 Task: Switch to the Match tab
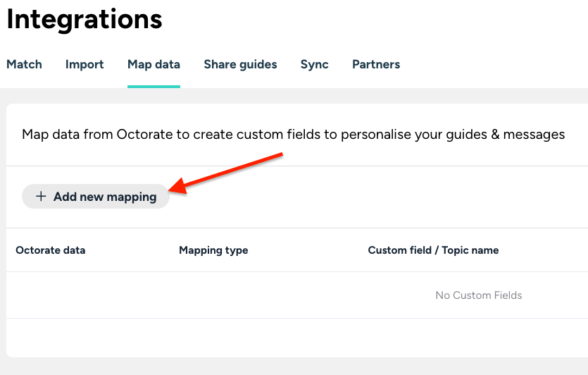click(x=24, y=64)
